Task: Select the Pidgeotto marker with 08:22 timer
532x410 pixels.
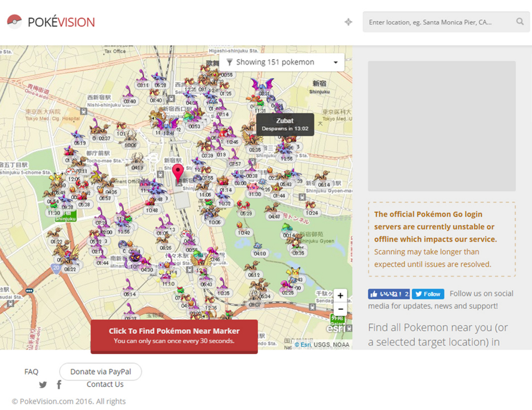Action: [x=68, y=259]
